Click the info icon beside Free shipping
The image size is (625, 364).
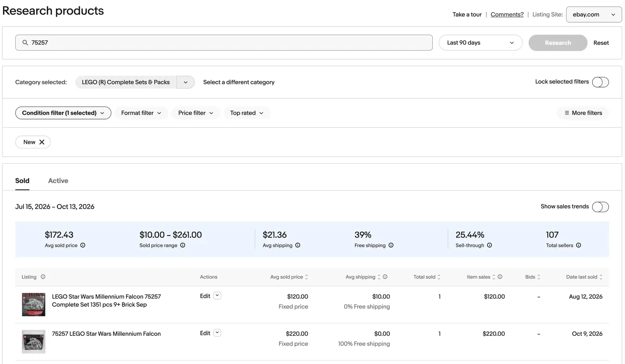click(391, 245)
